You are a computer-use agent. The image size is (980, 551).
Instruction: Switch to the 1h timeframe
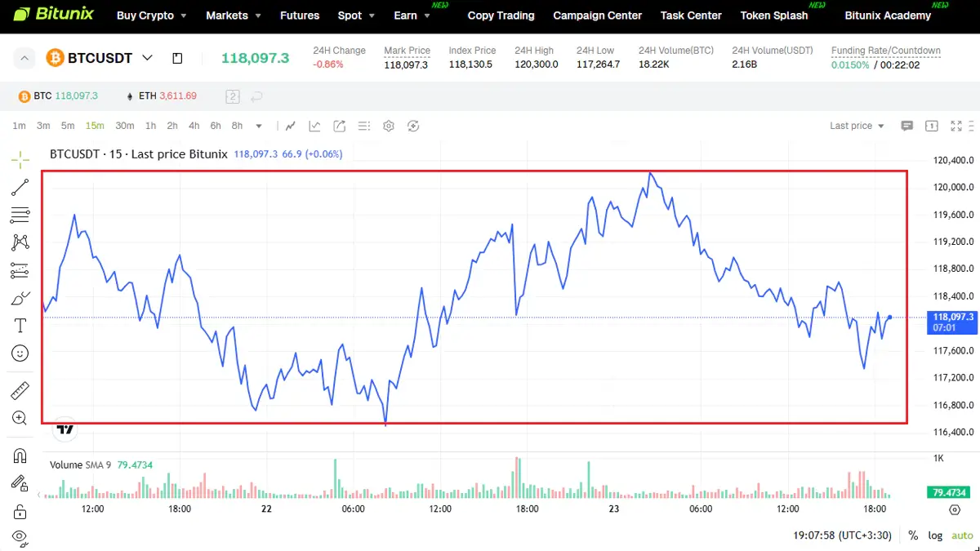point(150,126)
